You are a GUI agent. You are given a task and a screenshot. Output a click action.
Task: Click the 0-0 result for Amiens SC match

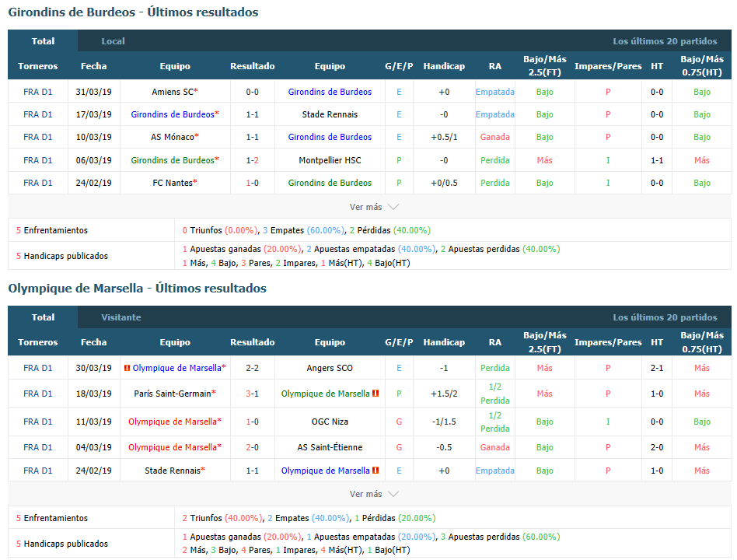point(253,92)
